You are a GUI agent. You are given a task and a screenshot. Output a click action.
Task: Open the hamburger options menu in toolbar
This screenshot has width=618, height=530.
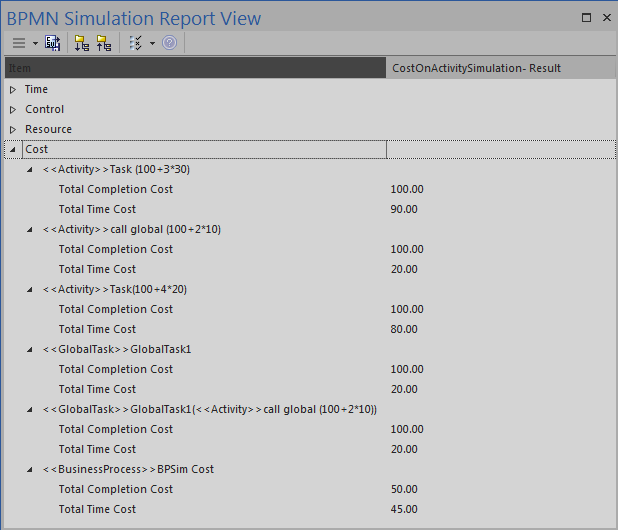(18, 43)
